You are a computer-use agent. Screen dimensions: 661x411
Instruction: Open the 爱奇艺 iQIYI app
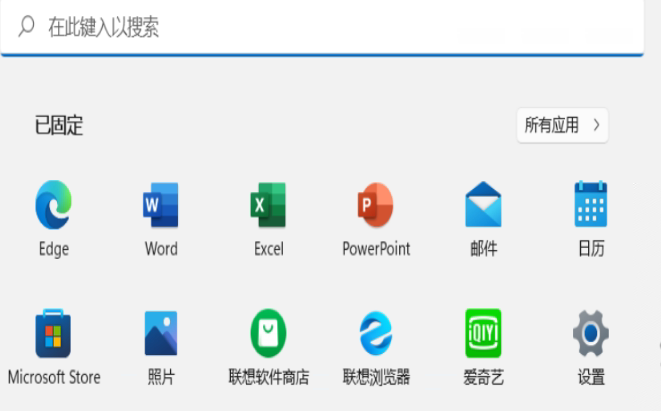(483, 333)
